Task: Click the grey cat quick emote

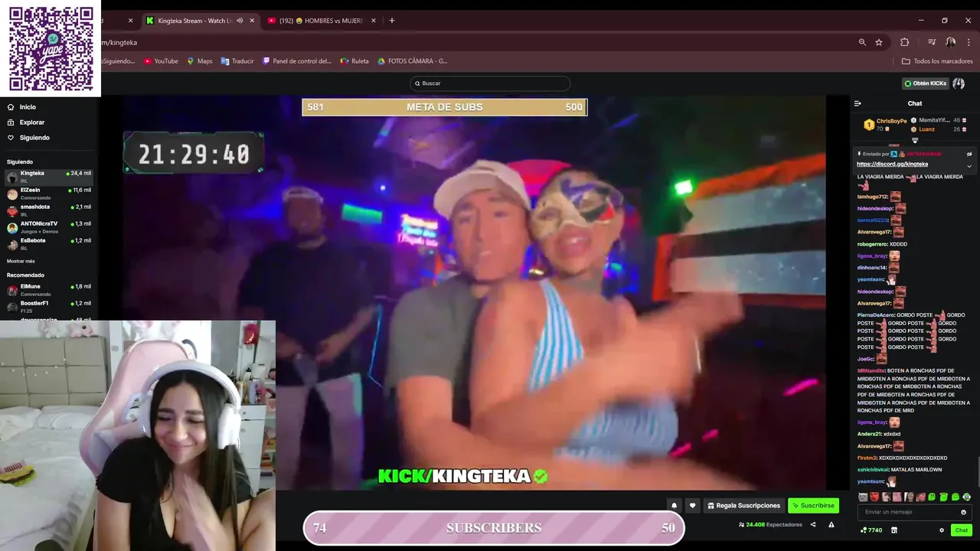Action: pyautogui.click(x=863, y=497)
